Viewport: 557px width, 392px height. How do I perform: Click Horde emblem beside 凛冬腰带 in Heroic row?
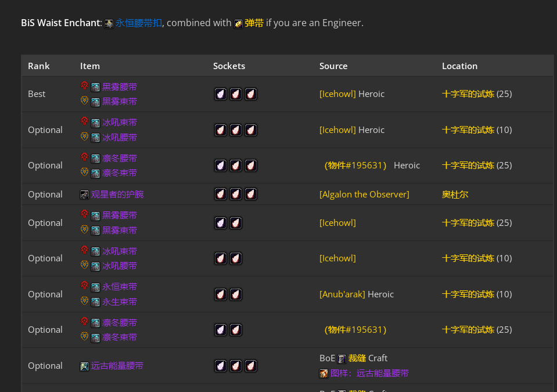pyautogui.click(x=84, y=157)
